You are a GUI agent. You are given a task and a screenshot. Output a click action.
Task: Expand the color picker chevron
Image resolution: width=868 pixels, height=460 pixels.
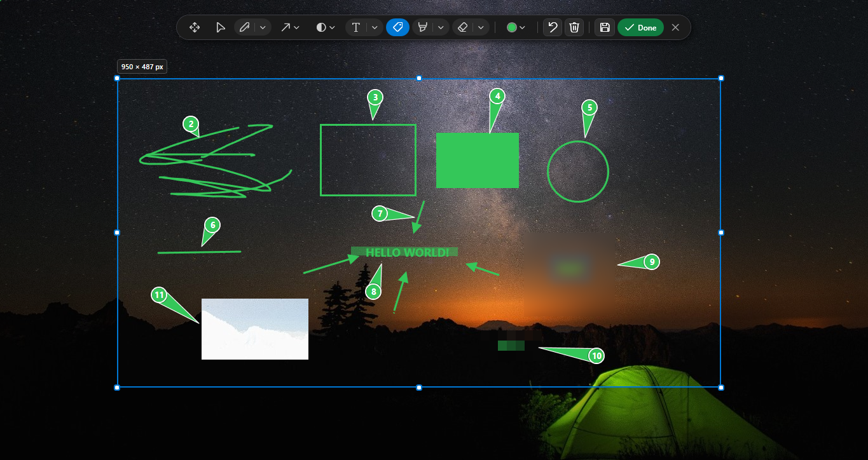point(522,28)
